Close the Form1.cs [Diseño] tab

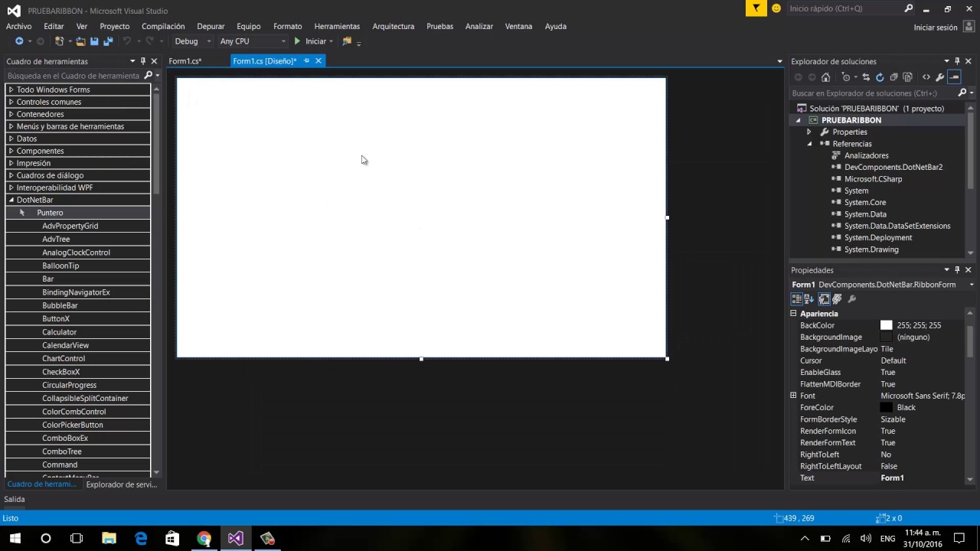[318, 61]
